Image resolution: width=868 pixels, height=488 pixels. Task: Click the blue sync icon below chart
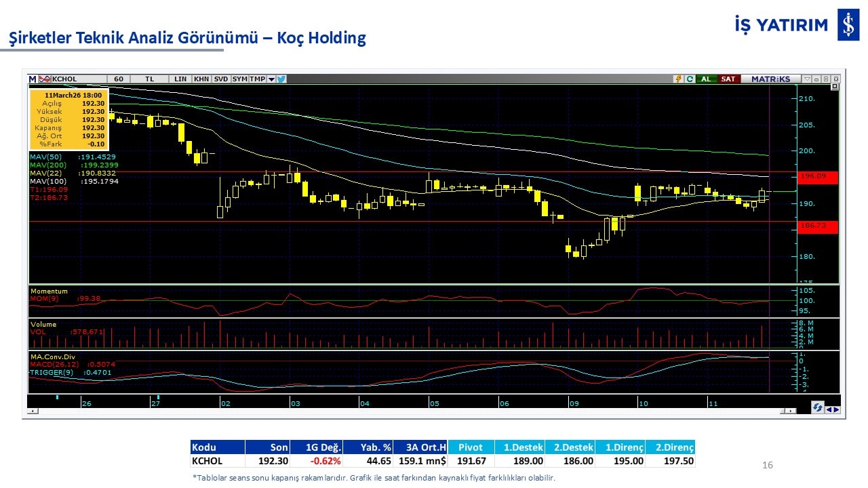818,407
